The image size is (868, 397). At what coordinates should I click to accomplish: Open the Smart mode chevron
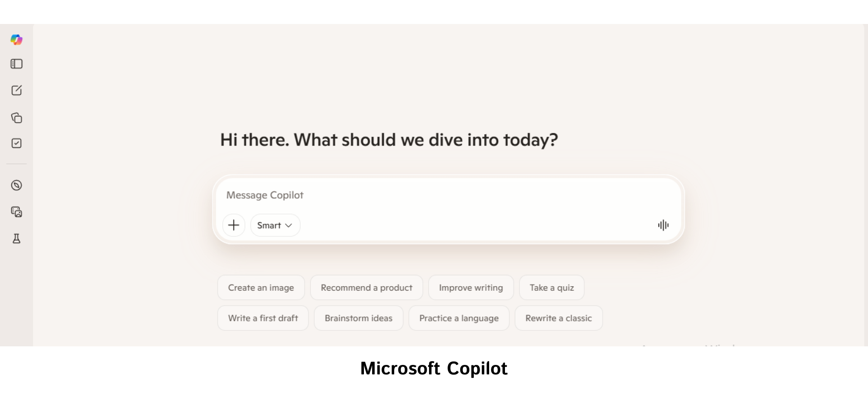(x=289, y=225)
